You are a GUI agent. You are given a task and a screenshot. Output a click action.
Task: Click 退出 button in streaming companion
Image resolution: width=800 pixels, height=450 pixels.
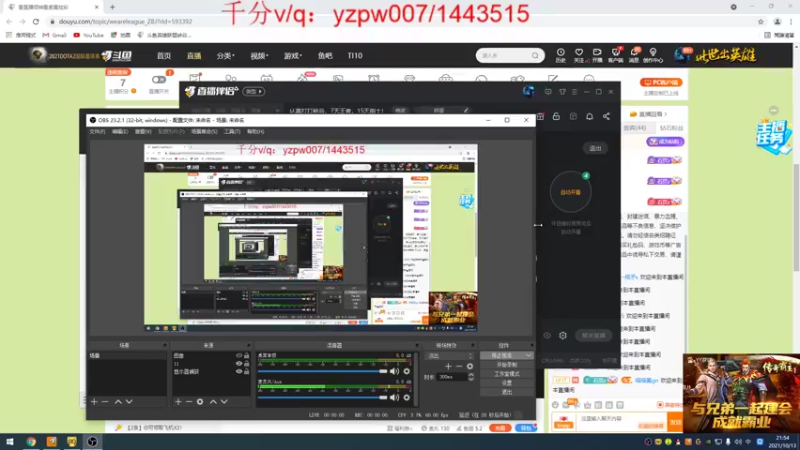point(595,148)
